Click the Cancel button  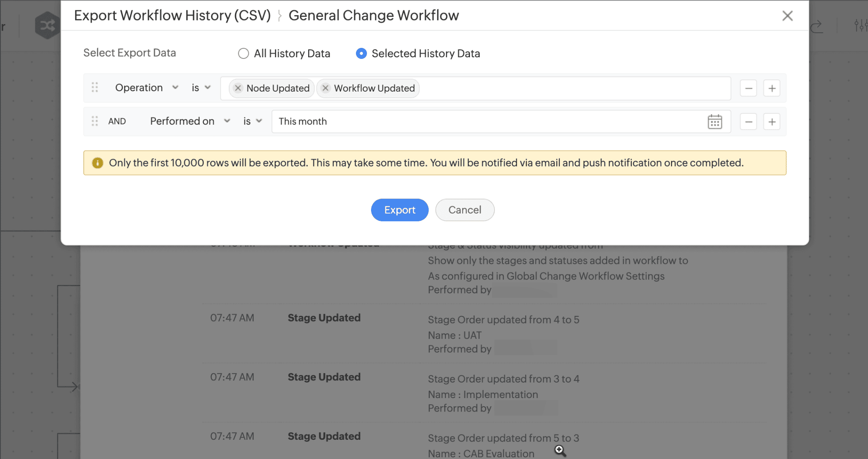pos(465,210)
